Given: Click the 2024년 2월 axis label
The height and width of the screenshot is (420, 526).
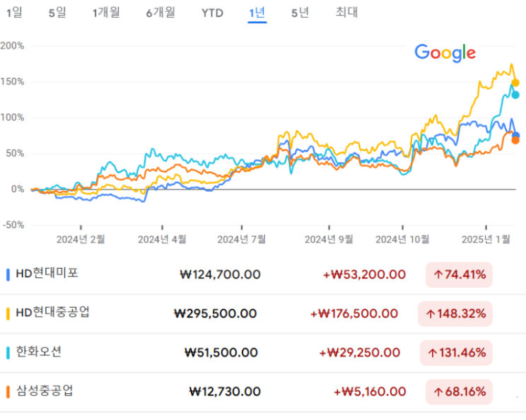Looking at the screenshot, I should [x=81, y=240].
